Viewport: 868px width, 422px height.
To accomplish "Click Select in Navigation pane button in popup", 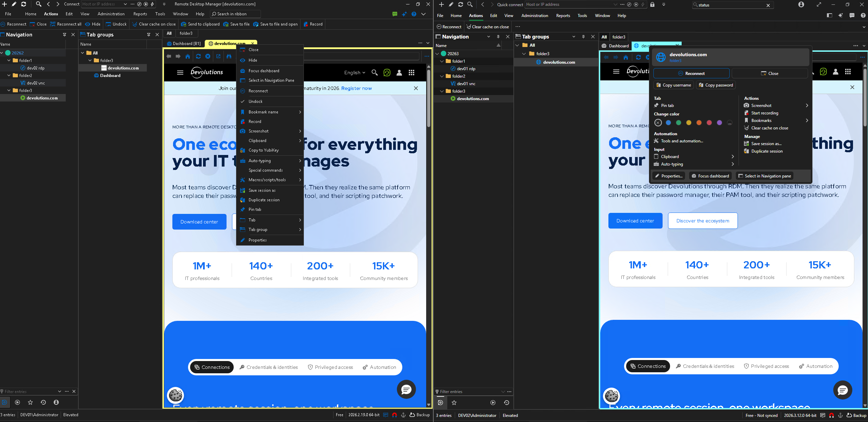I will click(x=765, y=176).
